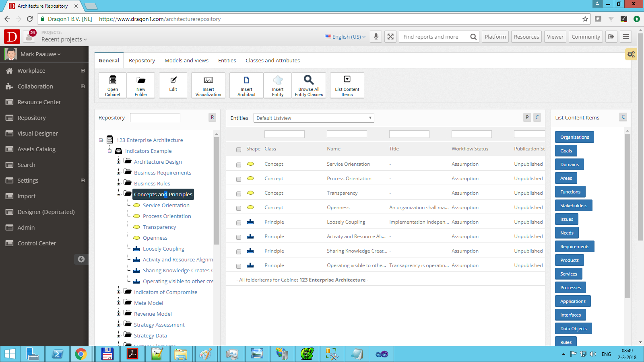Check the Openness row checkbox
Image resolution: width=644 pixels, height=362 pixels.
(239, 208)
